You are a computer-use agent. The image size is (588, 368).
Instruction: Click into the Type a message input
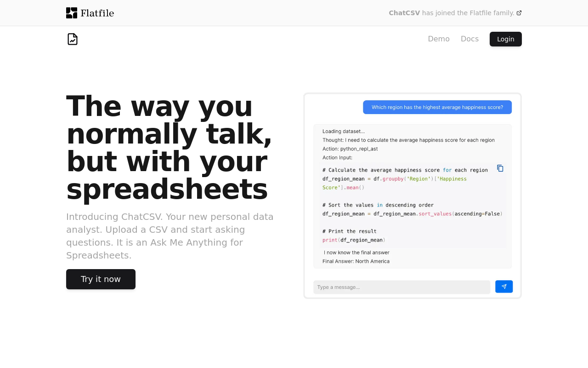[401, 287]
